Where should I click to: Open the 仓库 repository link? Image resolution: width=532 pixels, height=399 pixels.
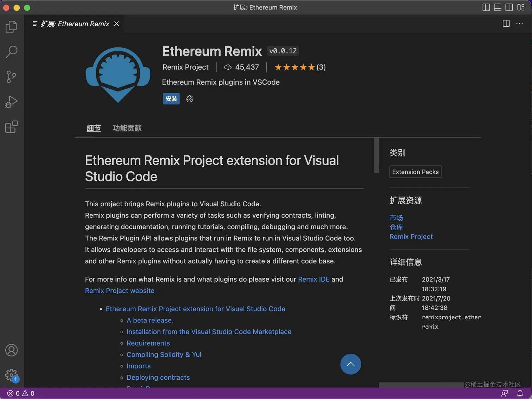(396, 227)
